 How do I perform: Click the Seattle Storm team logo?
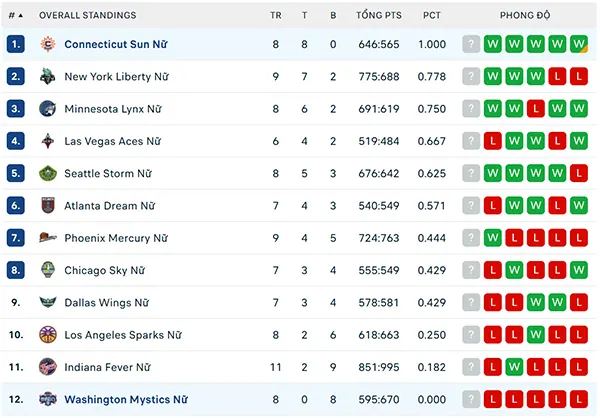(x=48, y=173)
